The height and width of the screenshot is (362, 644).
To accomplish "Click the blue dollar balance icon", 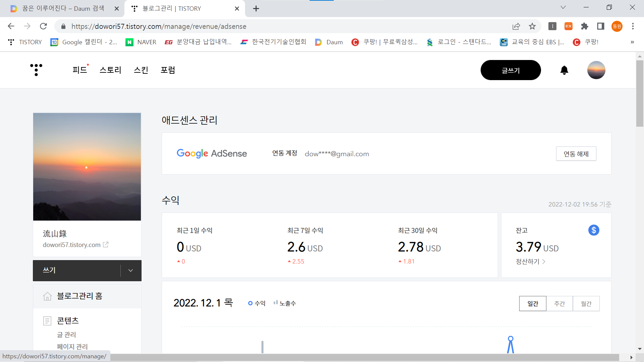I will tap(594, 230).
